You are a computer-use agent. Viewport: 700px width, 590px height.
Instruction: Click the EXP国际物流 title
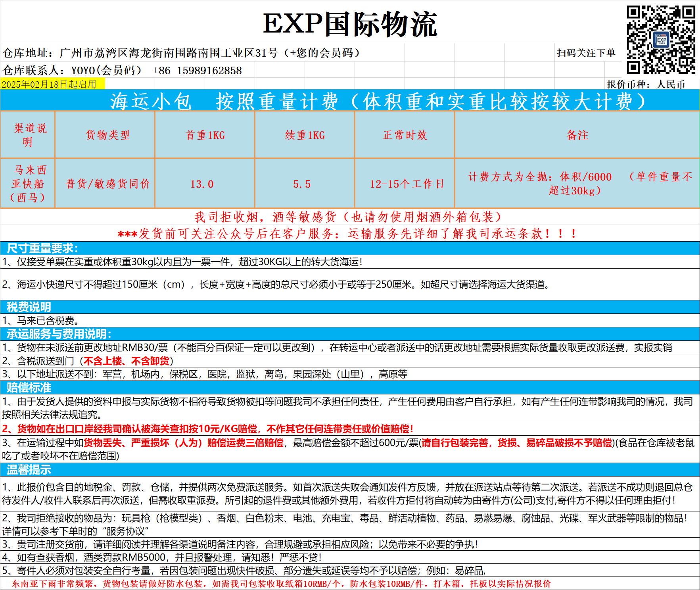click(350, 24)
